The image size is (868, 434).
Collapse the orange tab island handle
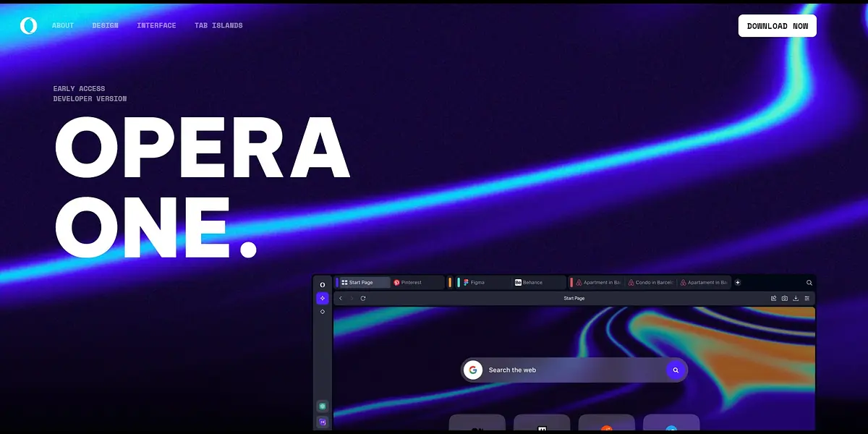click(450, 282)
